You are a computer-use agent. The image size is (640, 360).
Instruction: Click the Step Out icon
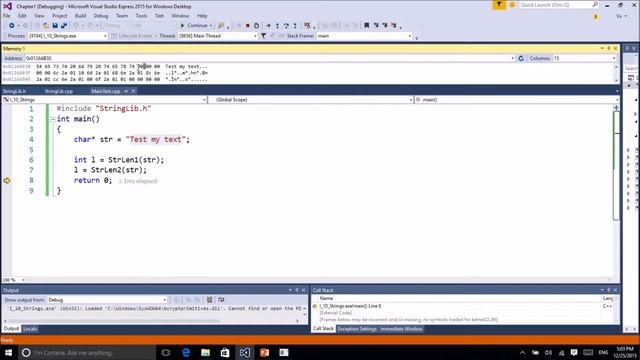click(295, 25)
